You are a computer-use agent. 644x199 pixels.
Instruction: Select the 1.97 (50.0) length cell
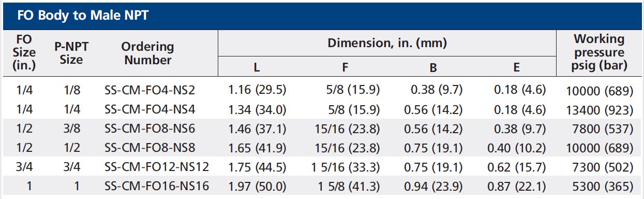257,186
